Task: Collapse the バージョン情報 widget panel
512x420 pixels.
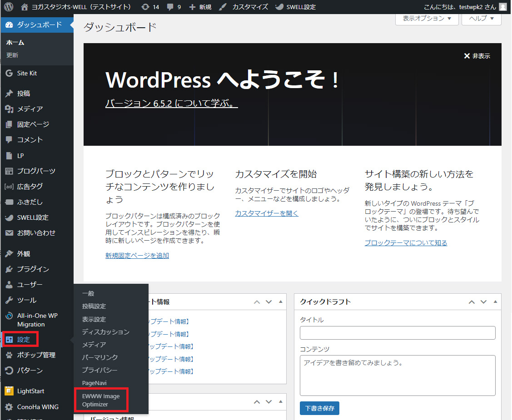Action: click(x=280, y=402)
